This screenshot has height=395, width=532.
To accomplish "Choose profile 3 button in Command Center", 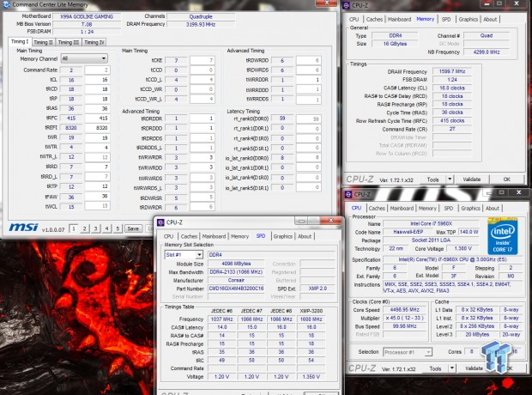I will coord(96,228).
